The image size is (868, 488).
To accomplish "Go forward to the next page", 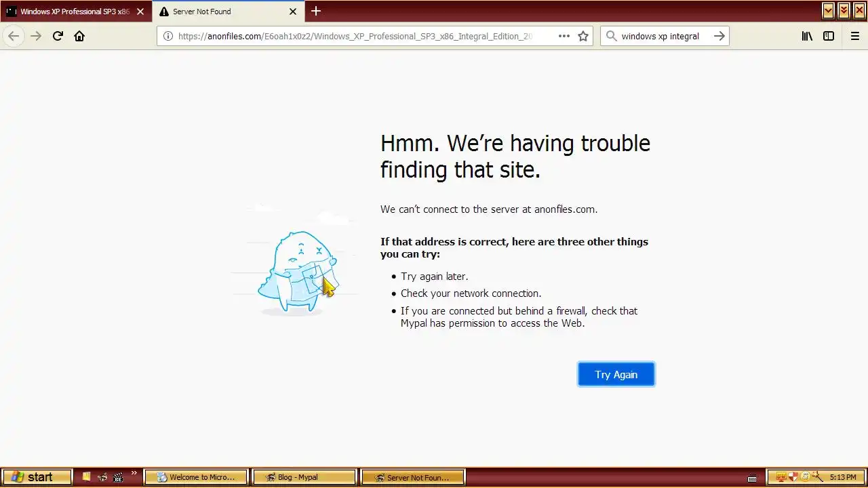I will (x=36, y=36).
